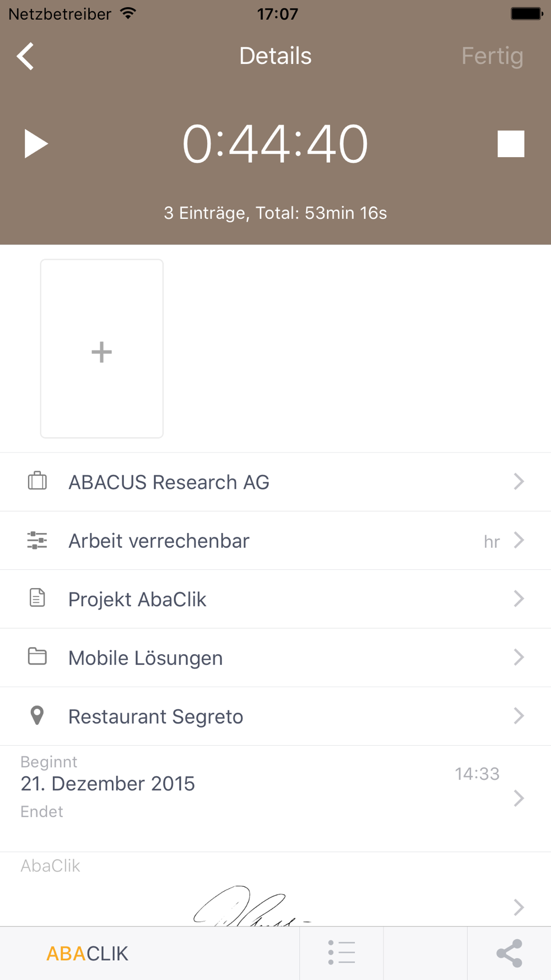The image size is (551, 980).
Task: Tap the share icon in bottom bar
Action: (x=509, y=953)
